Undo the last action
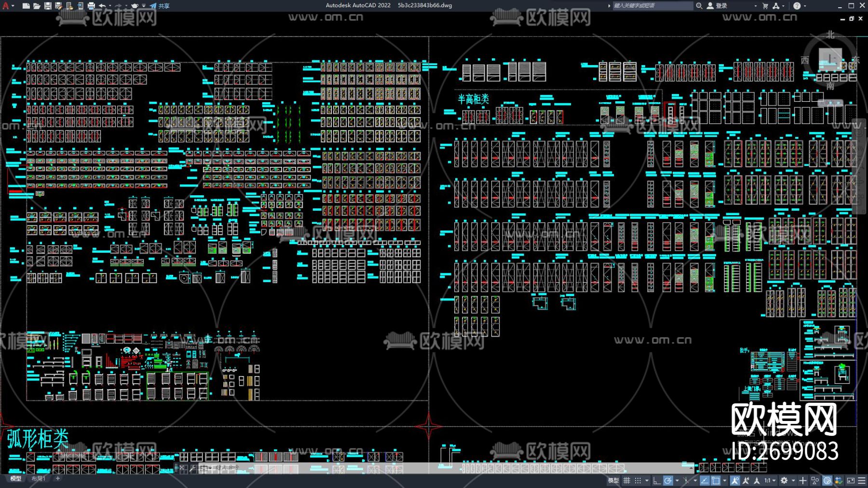 coord(102,6)
